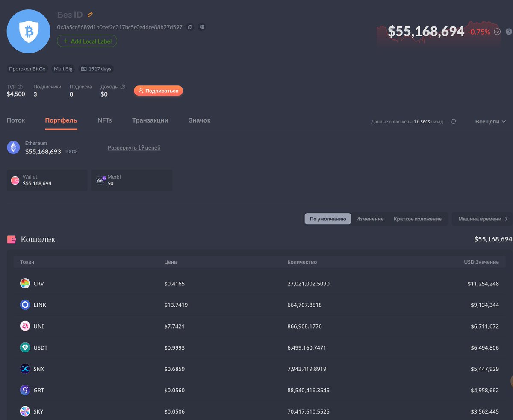This screenshot has height=420, width=513.
Task: Click the SKY token icon
Action: [x=25, y=411]
